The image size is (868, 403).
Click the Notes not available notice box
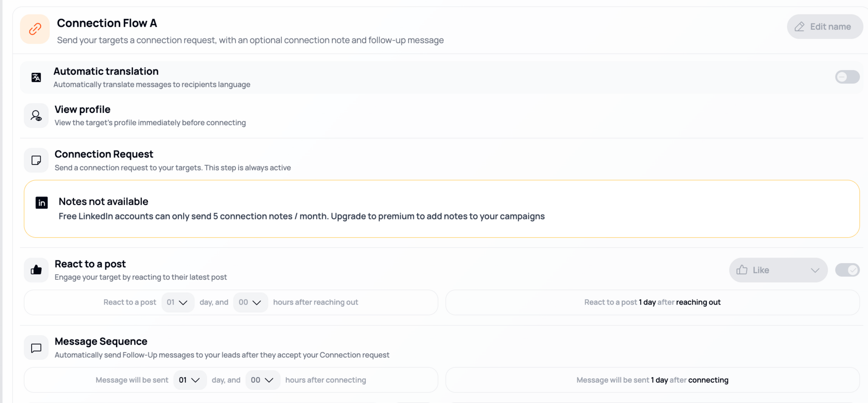click(441, 209)
